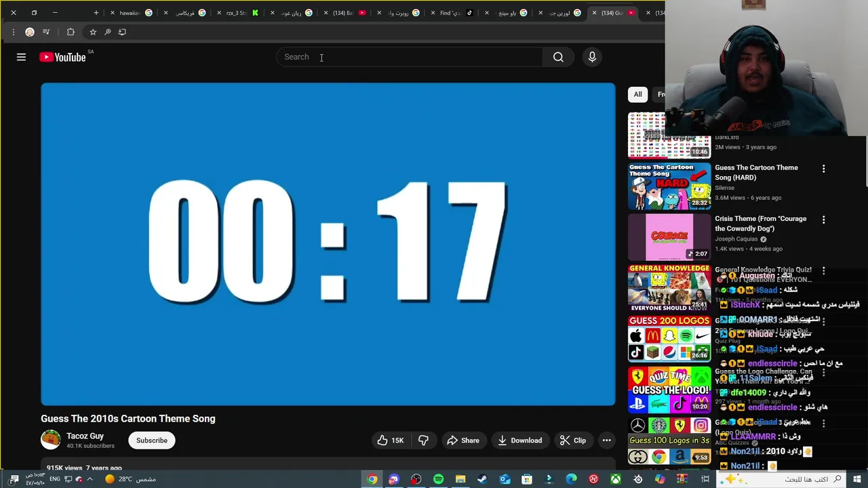This screenshot has height=488, width=868.
Task: Open Outlook from the taskbar
Action: 505,479
